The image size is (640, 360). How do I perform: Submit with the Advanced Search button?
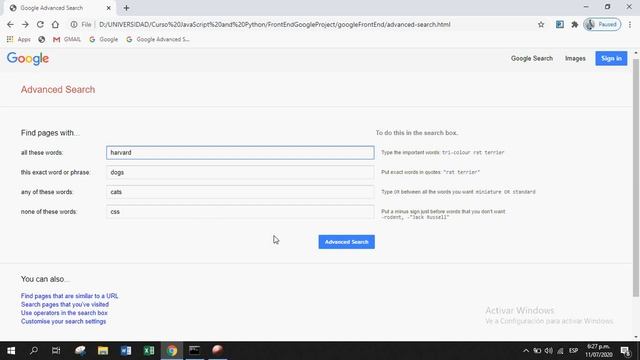pyautogui.click(x=347, y=242)
